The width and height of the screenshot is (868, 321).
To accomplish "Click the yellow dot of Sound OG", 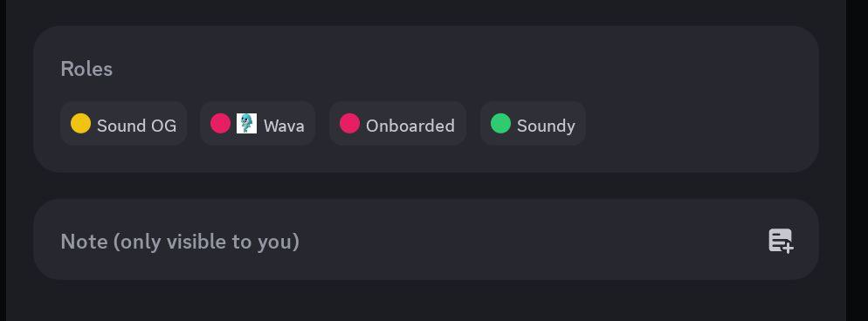I will [81, 123].
